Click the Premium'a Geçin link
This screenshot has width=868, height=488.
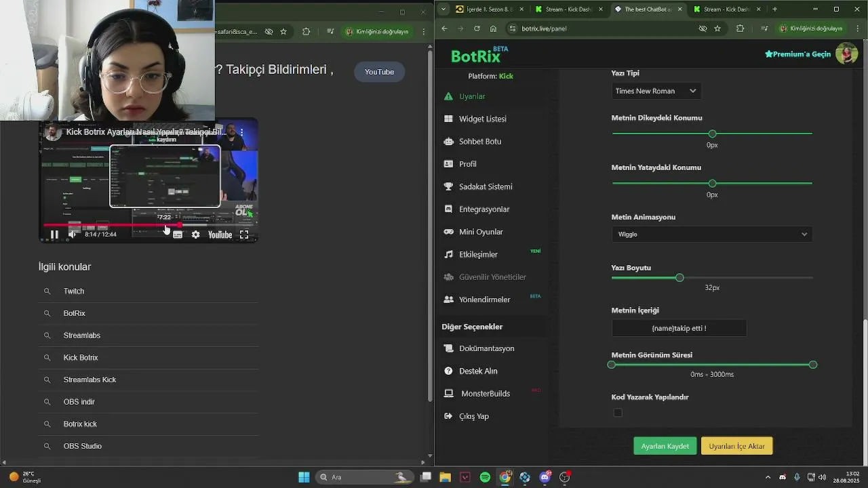coord(797,54)
